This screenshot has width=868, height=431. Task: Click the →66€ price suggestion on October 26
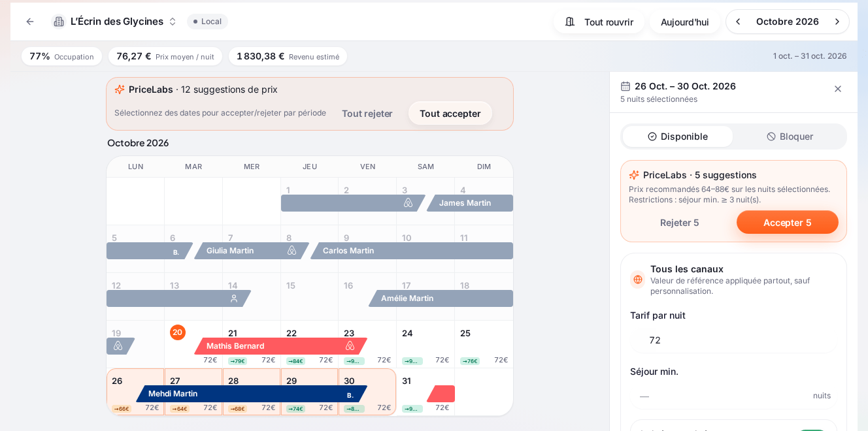pos(122,409)
